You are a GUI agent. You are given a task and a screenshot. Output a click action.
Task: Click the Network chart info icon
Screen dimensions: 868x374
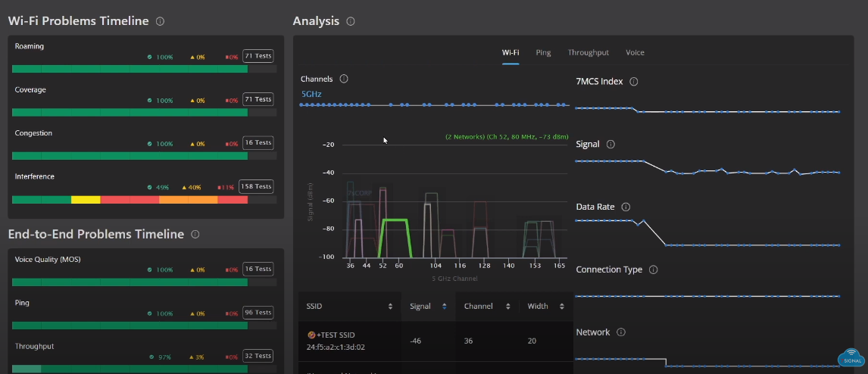click(620, 332)
